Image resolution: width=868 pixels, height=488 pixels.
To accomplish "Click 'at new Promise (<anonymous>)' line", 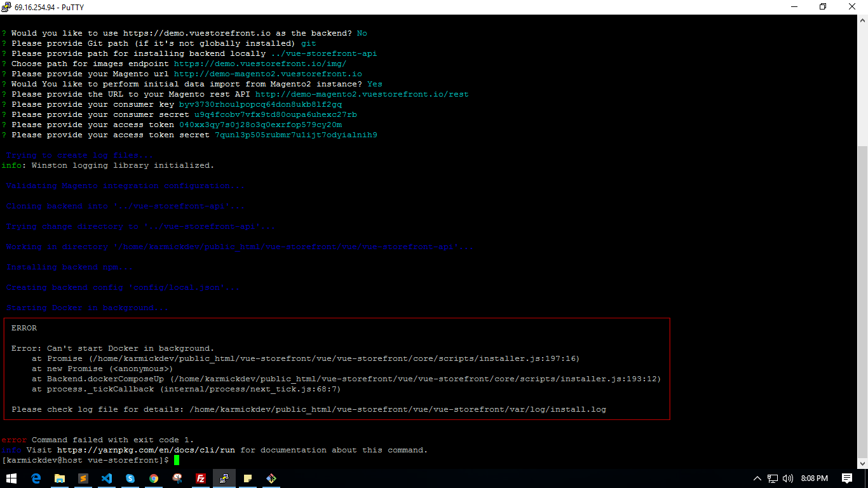I will (x=102, y=369).
